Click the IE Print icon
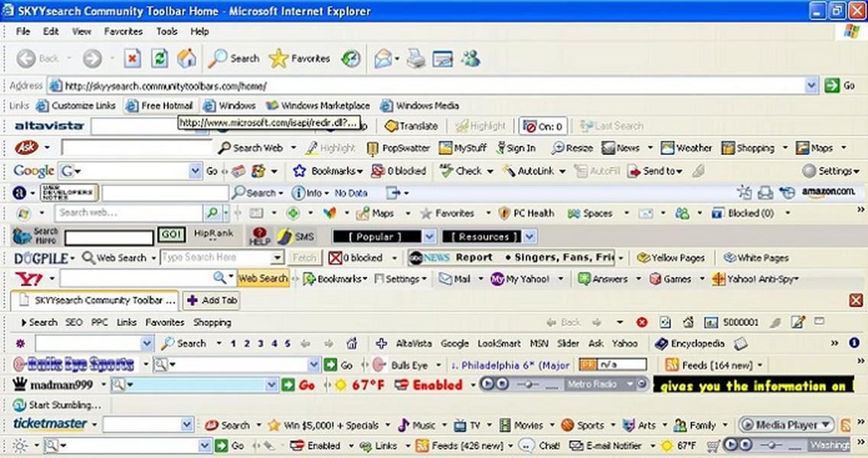868x458 pixels. click(x=416, y=58)
